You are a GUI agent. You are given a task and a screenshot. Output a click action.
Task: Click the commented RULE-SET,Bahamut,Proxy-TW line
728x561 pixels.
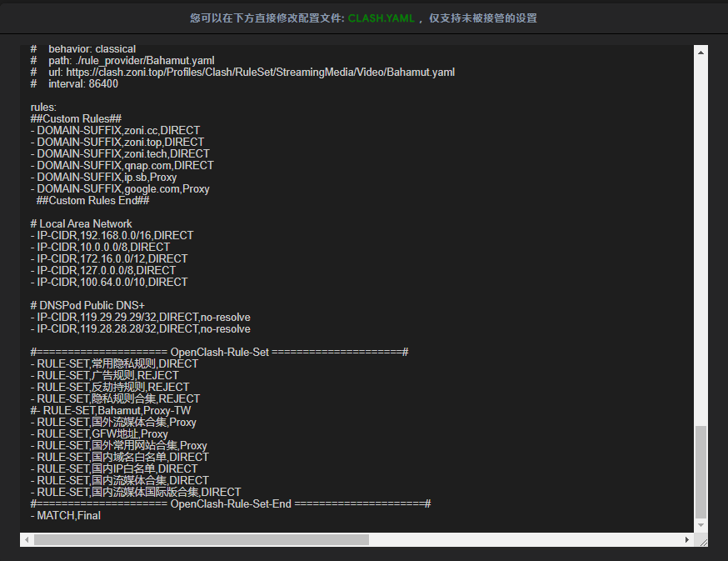(111, 410)
